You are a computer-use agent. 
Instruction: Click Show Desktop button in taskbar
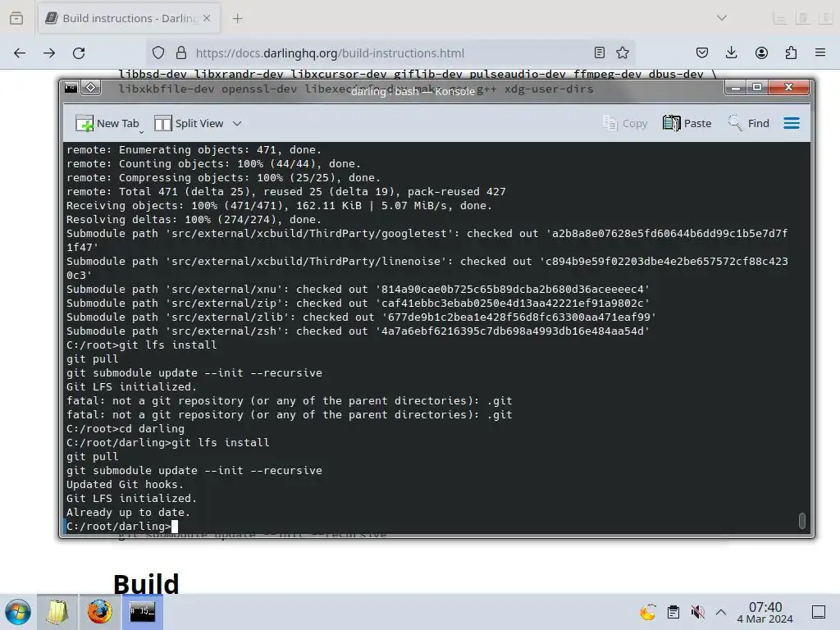click(x=819, y=612)
